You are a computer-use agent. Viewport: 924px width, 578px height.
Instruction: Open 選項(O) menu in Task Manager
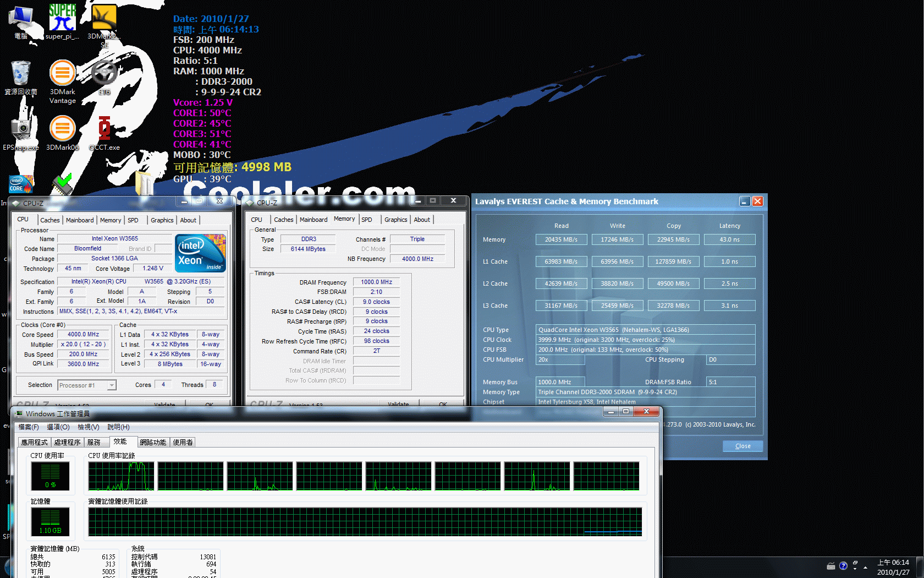click(x=58, y=427)
